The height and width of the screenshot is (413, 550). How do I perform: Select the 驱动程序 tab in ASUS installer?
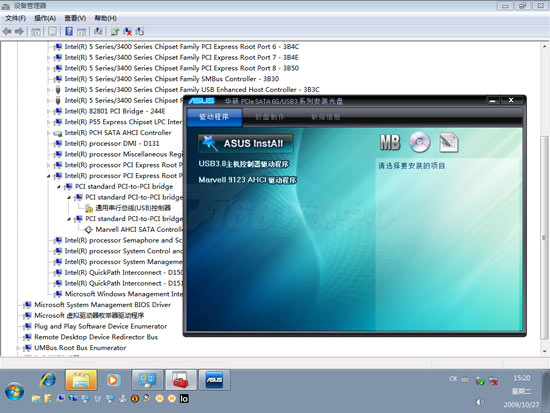[x=214, y=117]
